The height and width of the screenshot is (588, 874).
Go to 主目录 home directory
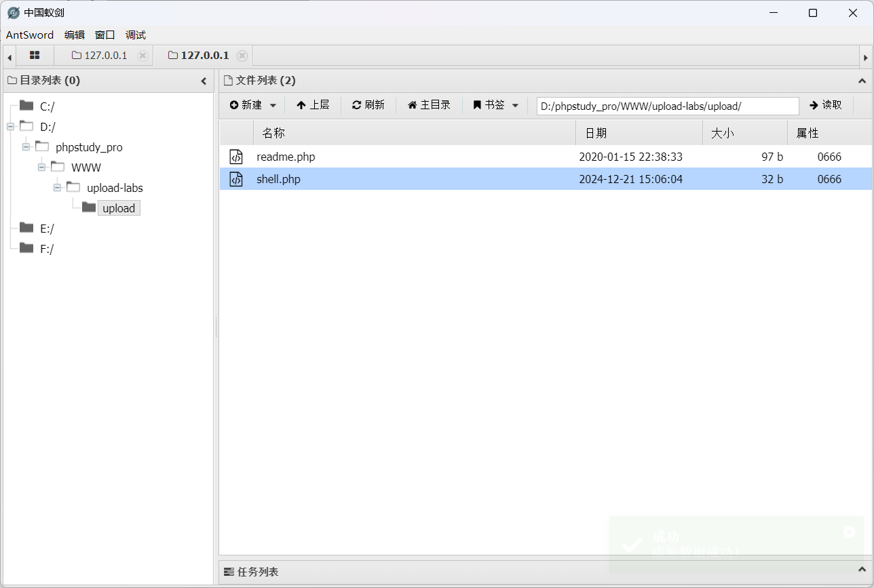point(429,105)
